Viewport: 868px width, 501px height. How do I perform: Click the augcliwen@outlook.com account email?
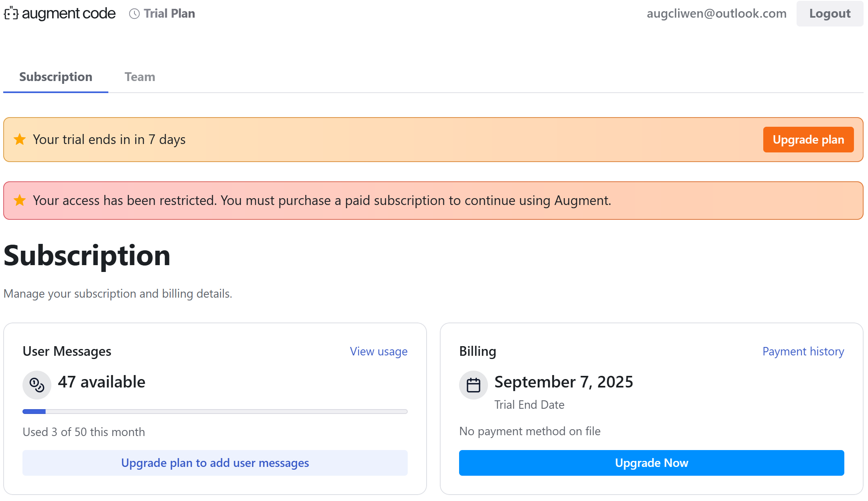pos(716,14)
